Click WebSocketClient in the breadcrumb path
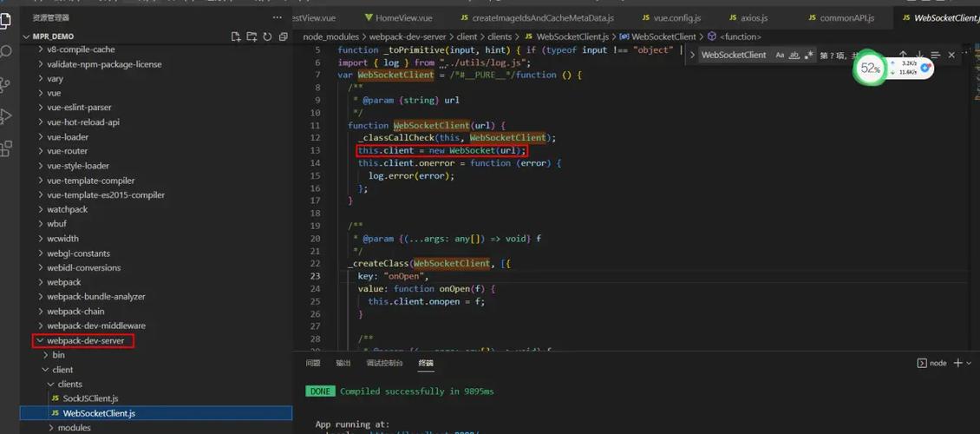The width and height of the screenshot is (980, 434). click(x=663, y=36)
